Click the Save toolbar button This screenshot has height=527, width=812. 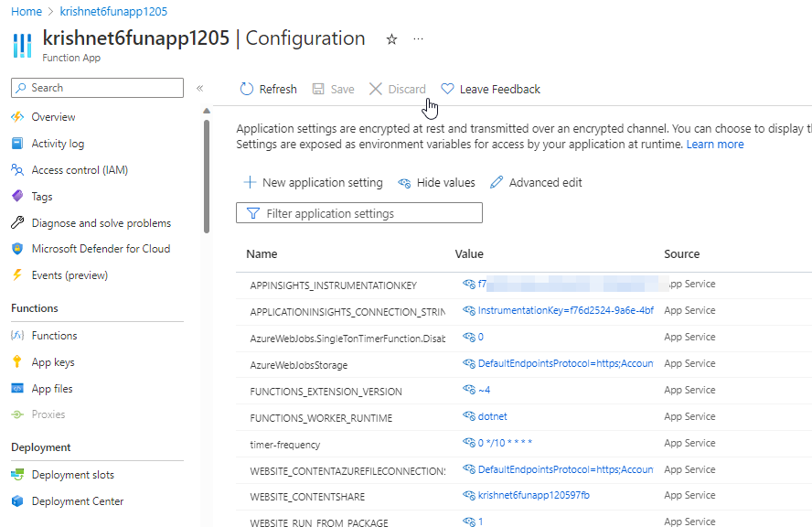334,89
